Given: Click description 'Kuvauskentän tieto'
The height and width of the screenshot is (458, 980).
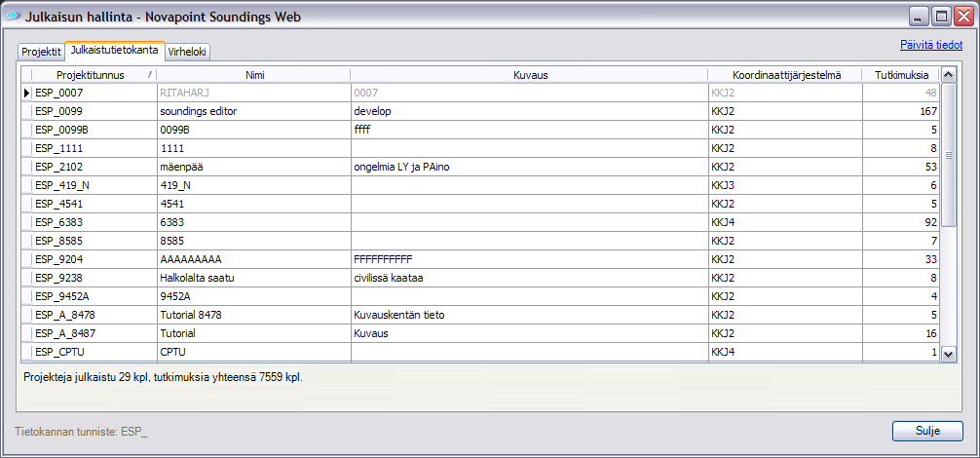Looking at the screenshot, I should point(529,315).
